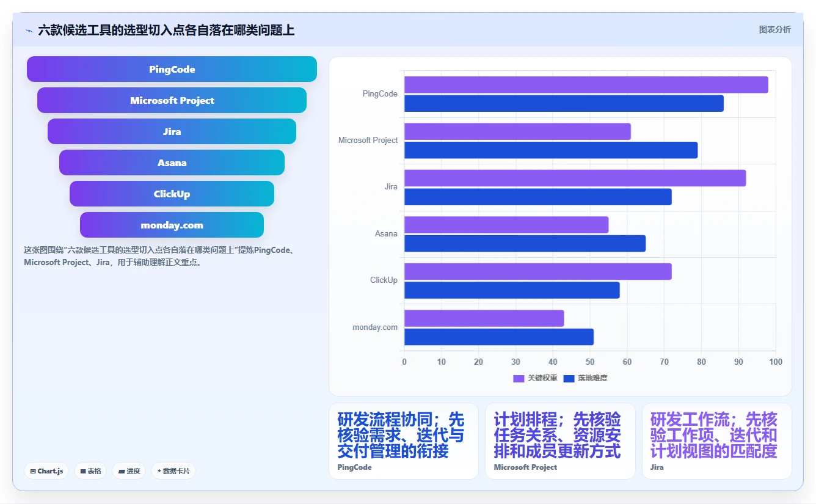Toggle the 落地难度 legend entry

tap(585, 378)
